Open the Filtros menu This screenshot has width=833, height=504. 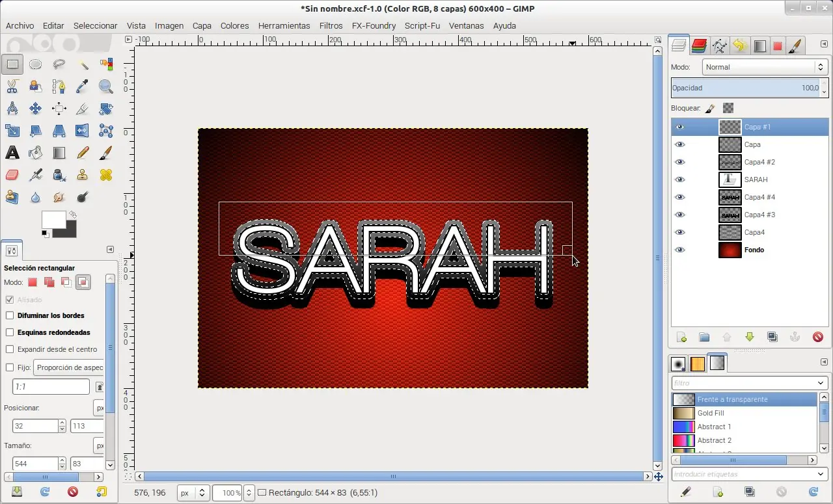point(331,26)
